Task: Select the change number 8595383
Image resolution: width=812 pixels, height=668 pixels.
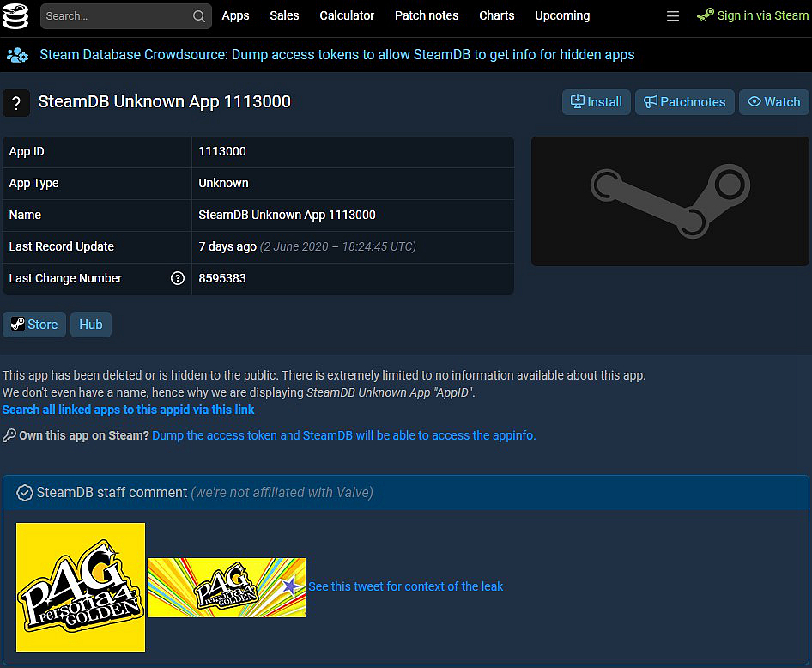Action: point(222,278)
